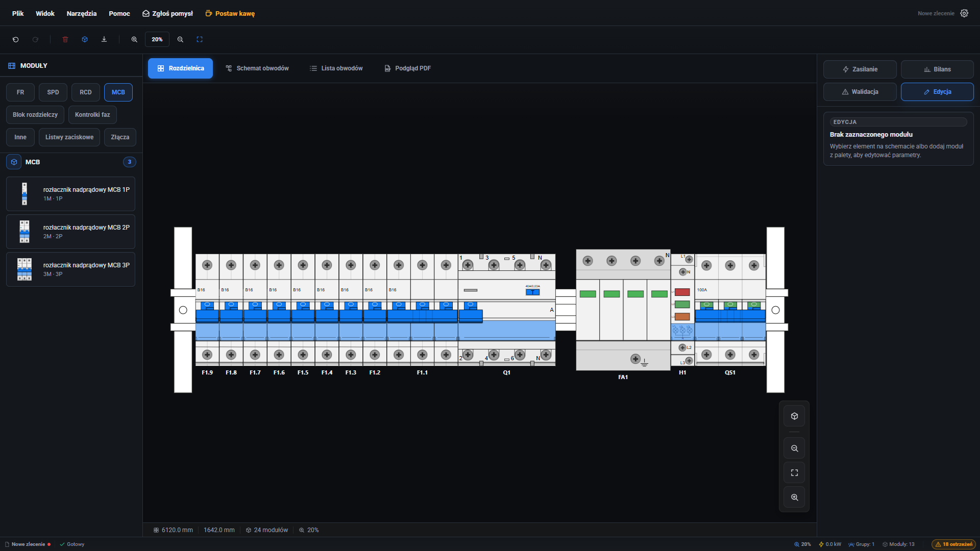Open the settings gear icon
Image resolution: width=980 pixels, height=551 pixels.
[964, 13]
